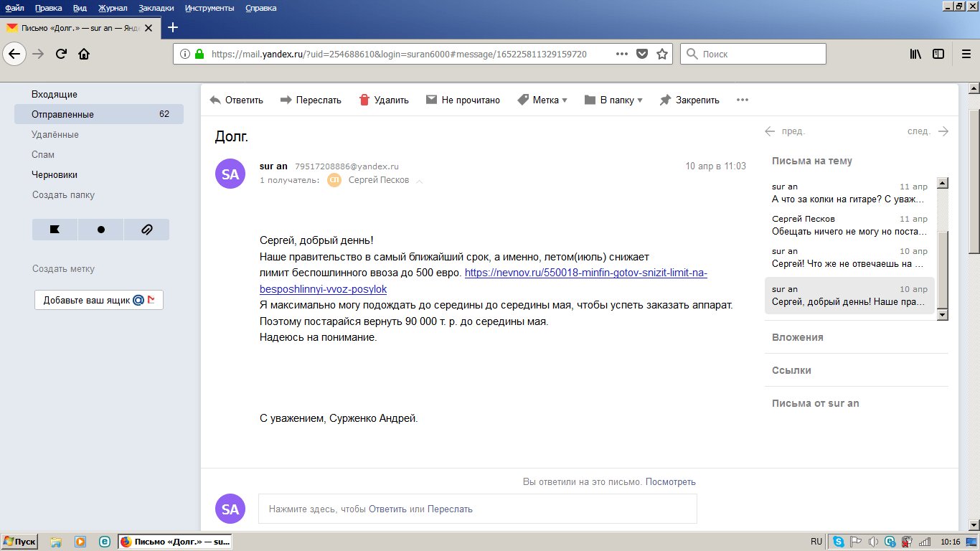Reload the page in Firefox
This screenshot has width=980, height=551.
coord(61,54)
